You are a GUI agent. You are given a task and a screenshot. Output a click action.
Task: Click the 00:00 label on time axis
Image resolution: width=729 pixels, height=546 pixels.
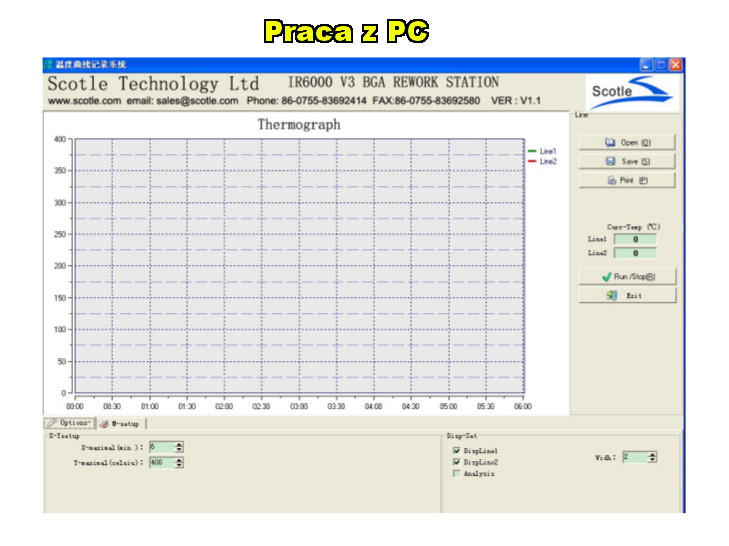75,406
